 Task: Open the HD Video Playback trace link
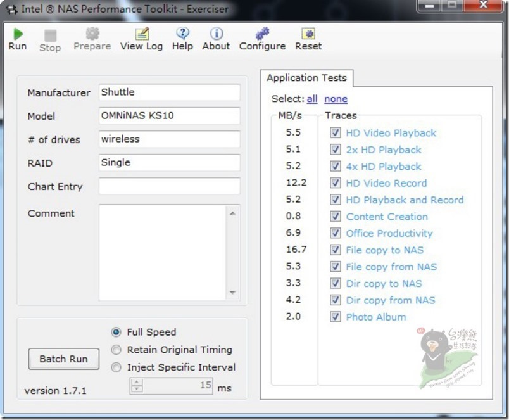click(x=391, y=133)
